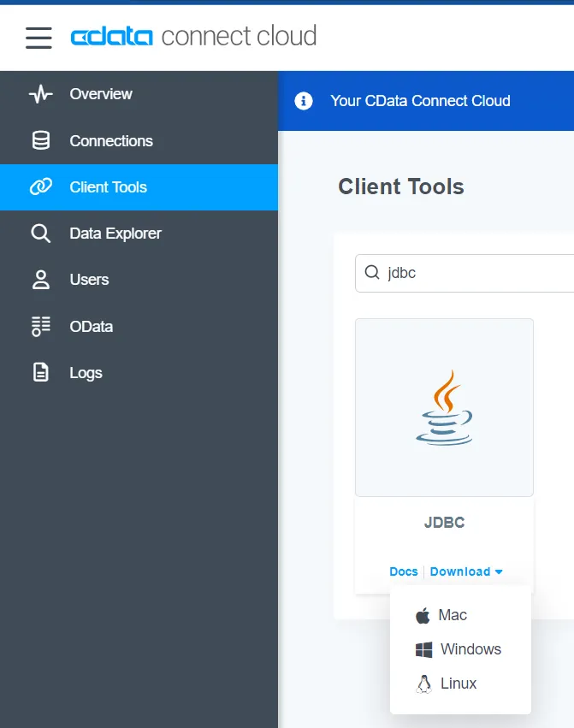
Task: Navigate to Users section
Action: (139, 280)
